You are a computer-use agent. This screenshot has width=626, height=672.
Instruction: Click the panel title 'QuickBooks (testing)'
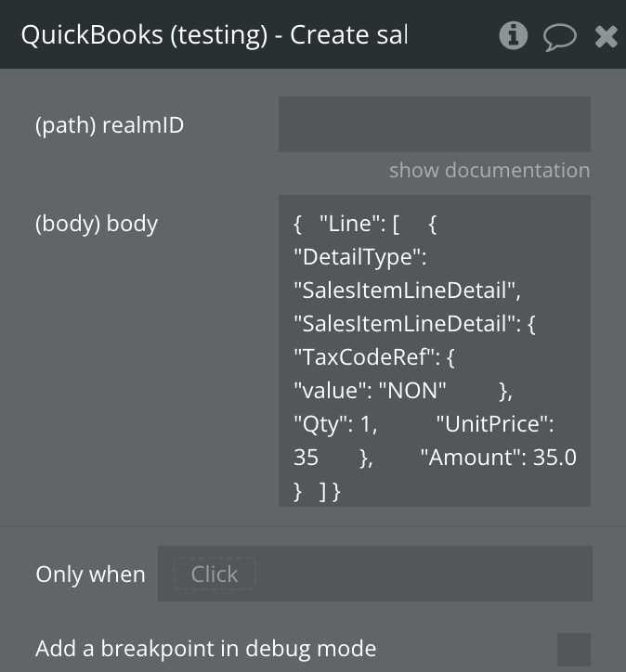click(214, 35)
